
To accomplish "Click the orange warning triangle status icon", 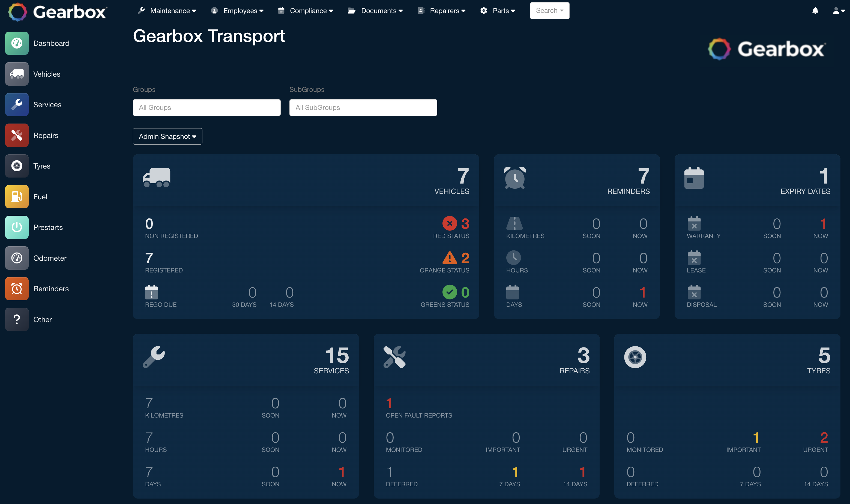I will point(450,258).
